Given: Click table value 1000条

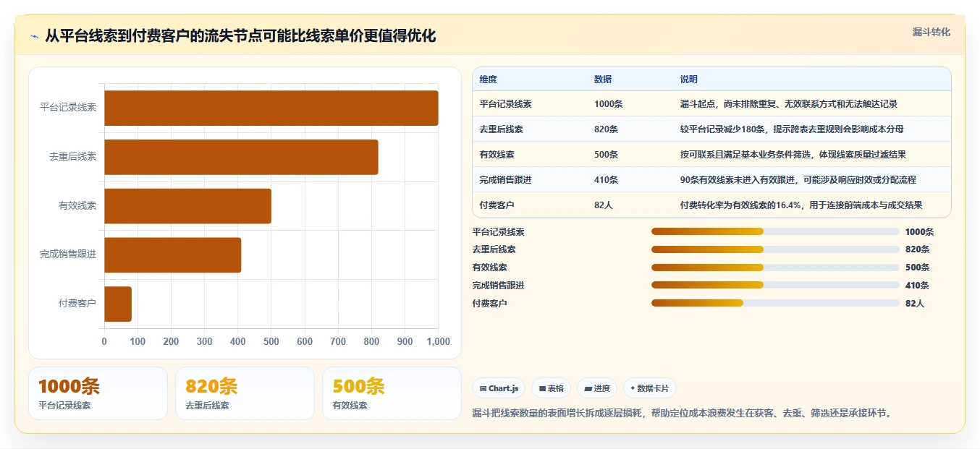Looking at the screenshot, I should 608,104.
